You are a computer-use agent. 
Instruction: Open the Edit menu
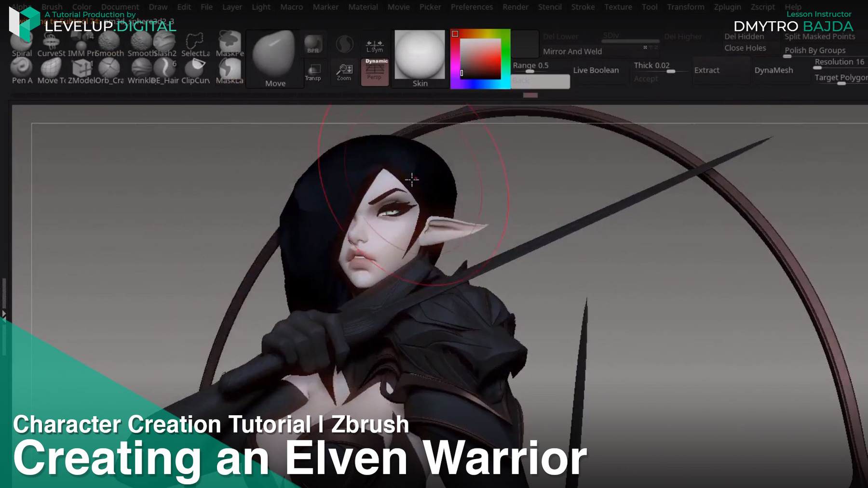(184, 7)
